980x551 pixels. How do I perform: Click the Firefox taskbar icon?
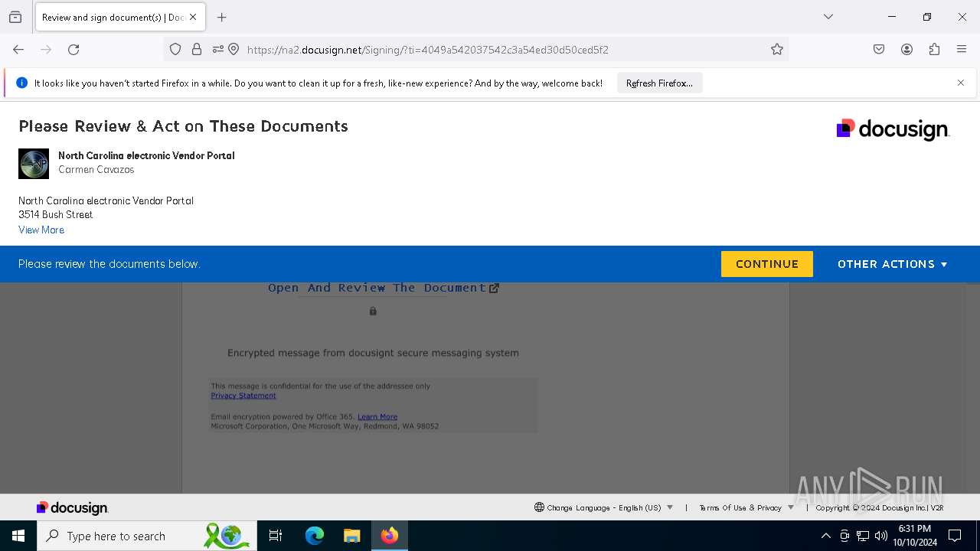click(x=390, y=536)
